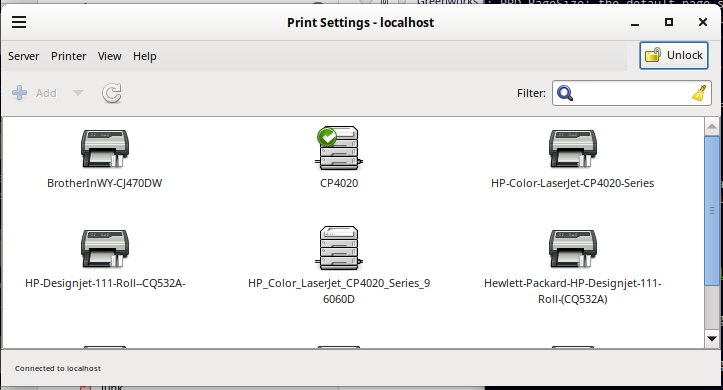Screen dimensions: 723x390
Task: Click the Refresh printer list icon
Action: (x=112, y=93)
